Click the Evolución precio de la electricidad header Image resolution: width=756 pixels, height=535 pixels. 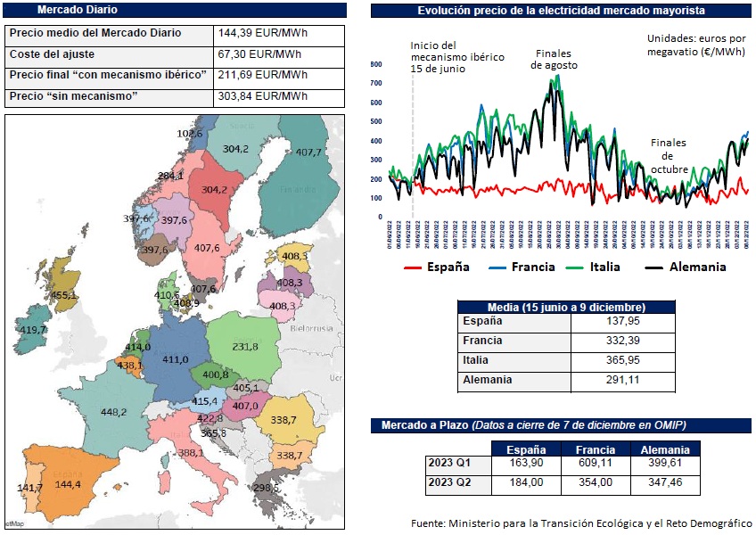pos(562,11)
